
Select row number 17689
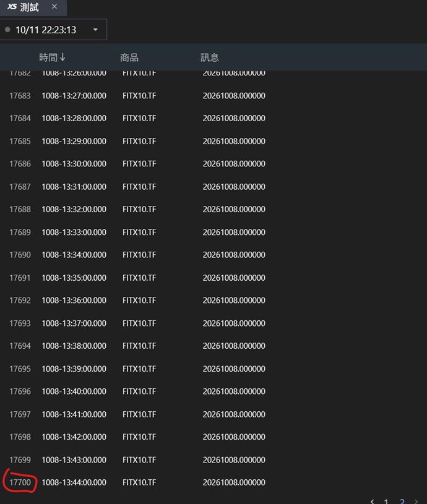tap(20, 232)
